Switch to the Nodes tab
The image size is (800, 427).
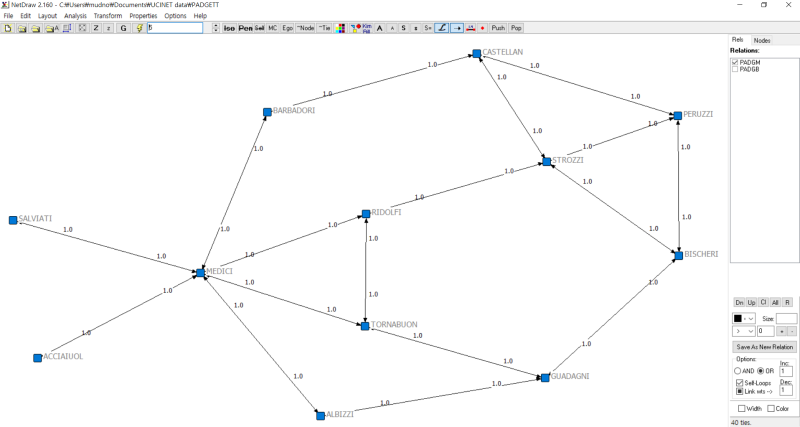point(762,40)
